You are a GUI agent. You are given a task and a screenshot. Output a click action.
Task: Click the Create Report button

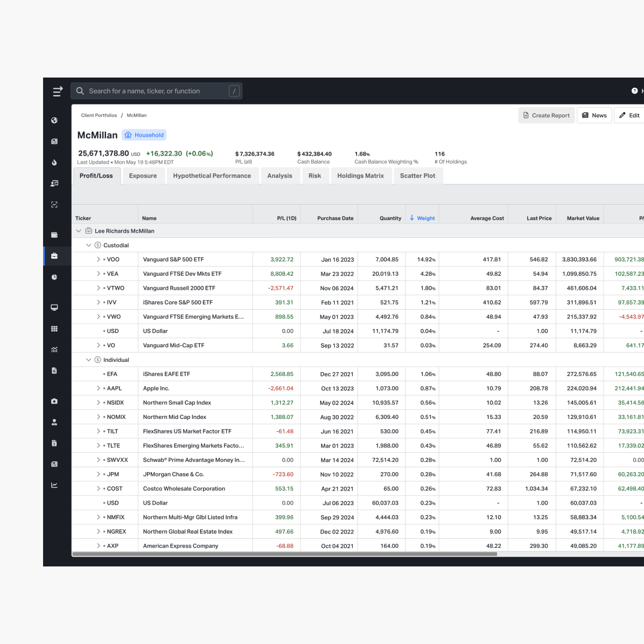coord(546,115)
